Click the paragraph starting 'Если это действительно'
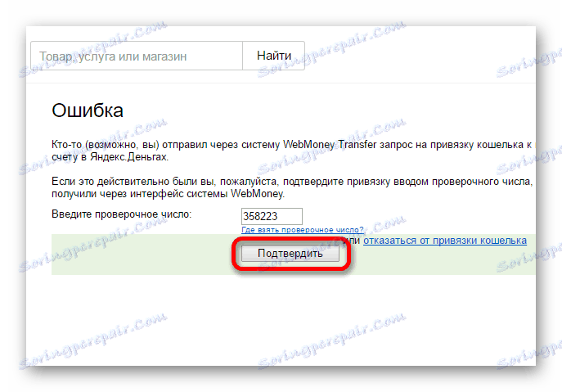This screenshot has height=392, width=562. click(x=294, y=187)
